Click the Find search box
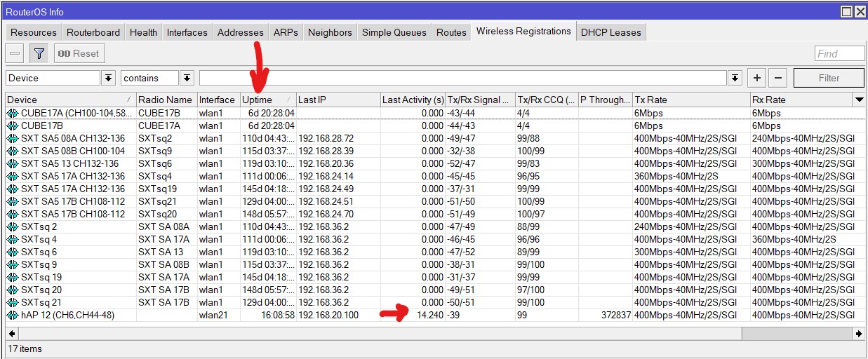The width and height of the screenshot is (868, 359). (x=840, y=53)
